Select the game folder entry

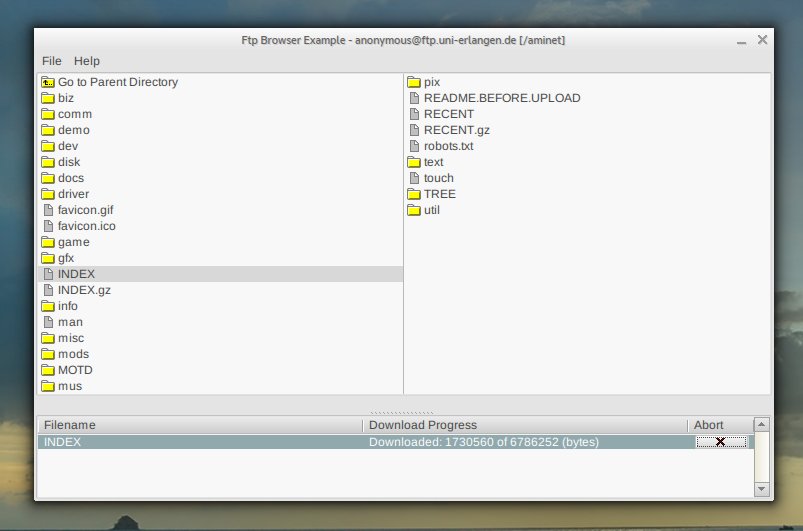coord(73,242)
